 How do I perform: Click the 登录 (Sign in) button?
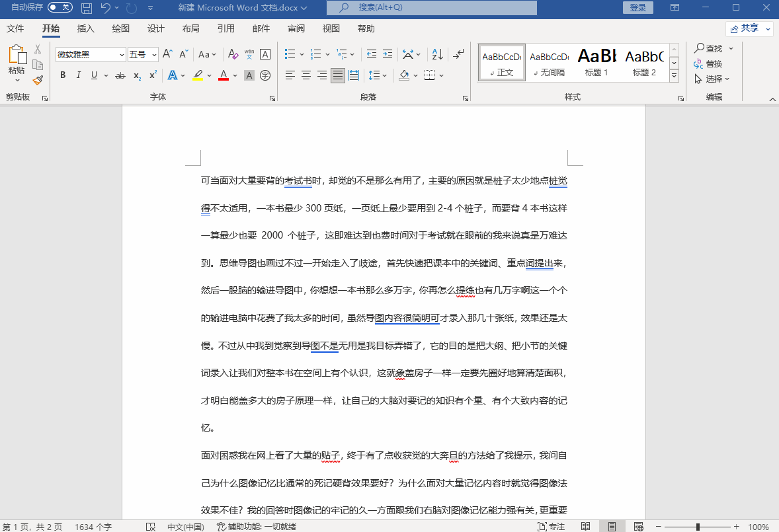click(638, 7)
